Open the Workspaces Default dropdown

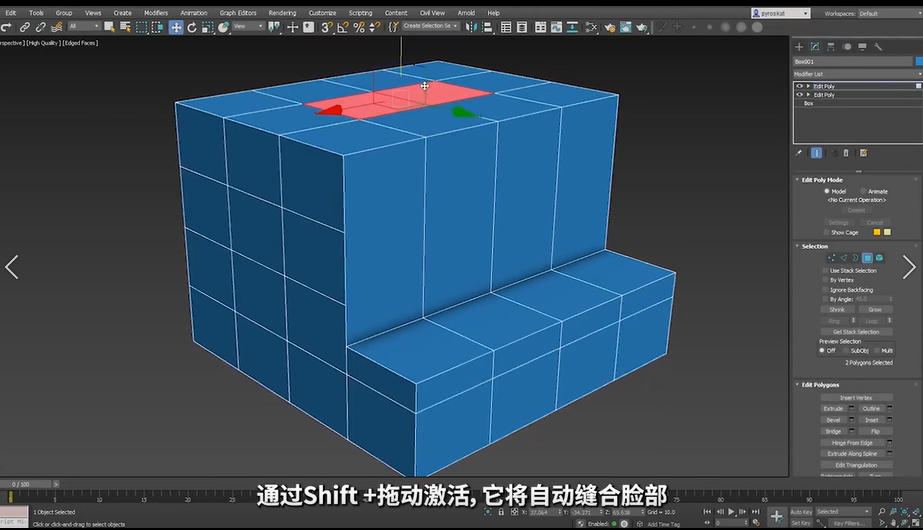pyautogui.click(x=891, y=14)
